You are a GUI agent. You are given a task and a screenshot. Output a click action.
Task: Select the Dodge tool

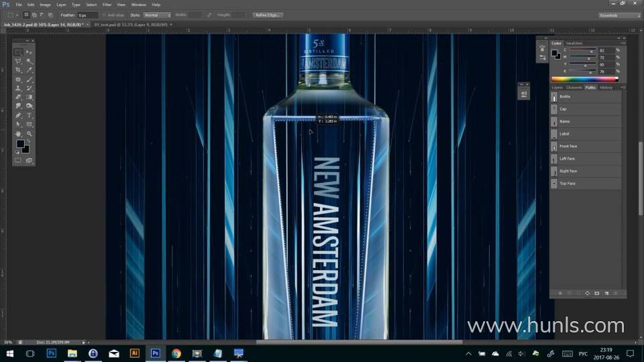click(29, 107)
